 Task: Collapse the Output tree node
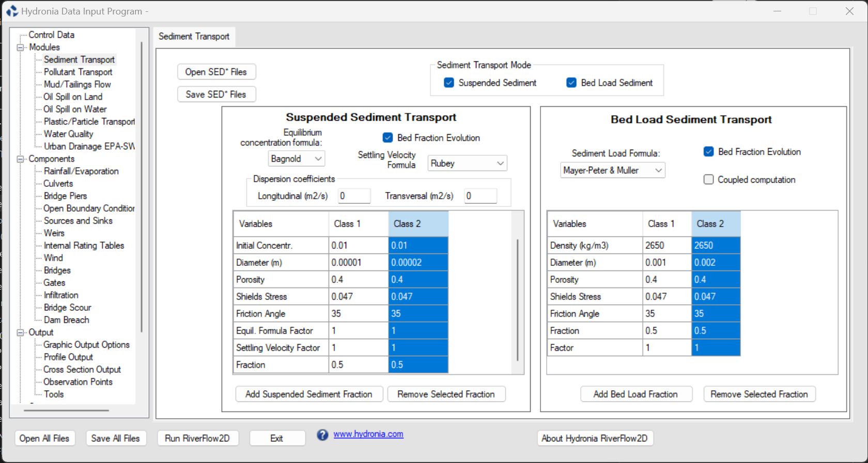pos(21,332)
